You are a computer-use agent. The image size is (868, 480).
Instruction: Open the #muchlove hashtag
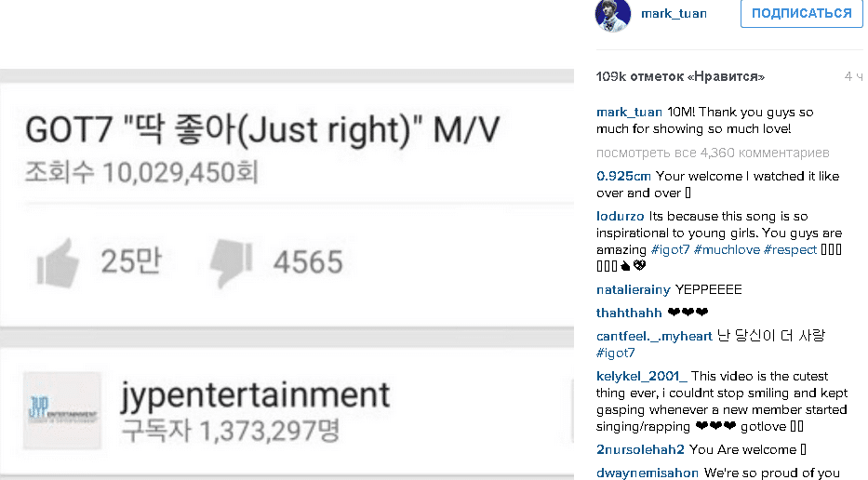point(727,249)
